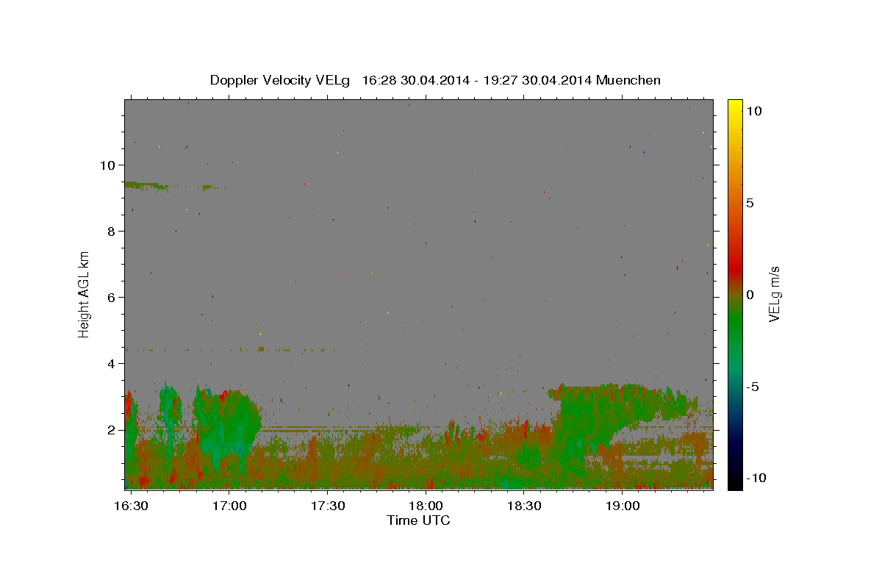Image resolution: width=882 pixels, height=588 pixels.
Task: Click the plot title 'Doppler Velocity VELg'
Action: (x=281, y=81)
